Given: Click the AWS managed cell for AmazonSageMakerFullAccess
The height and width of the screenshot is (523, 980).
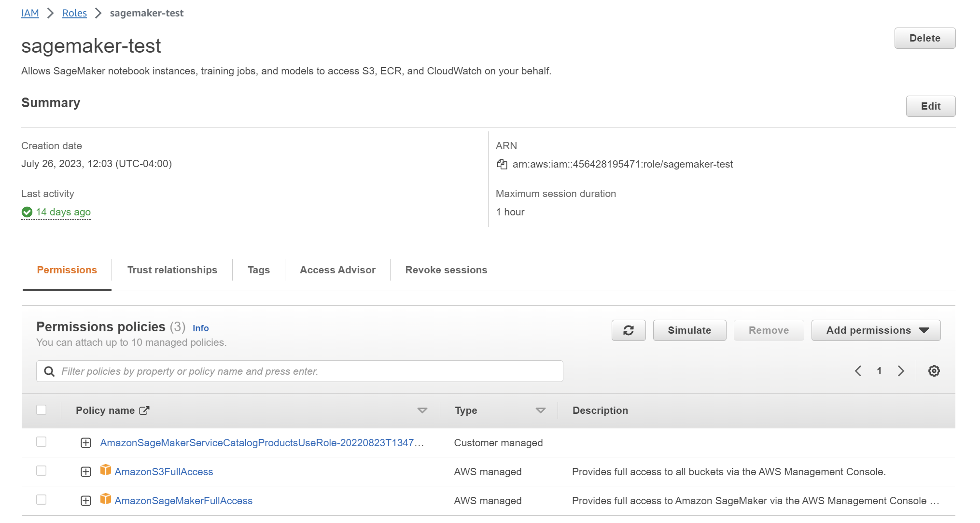Looking at the screenshot, I should coord(488,501).
